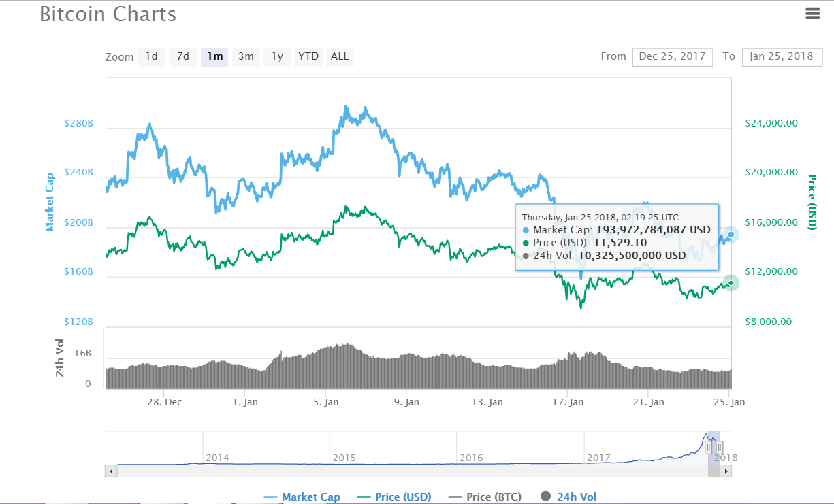
Task: Click the blue Market Cap data point marker
Action: (731, 235)
